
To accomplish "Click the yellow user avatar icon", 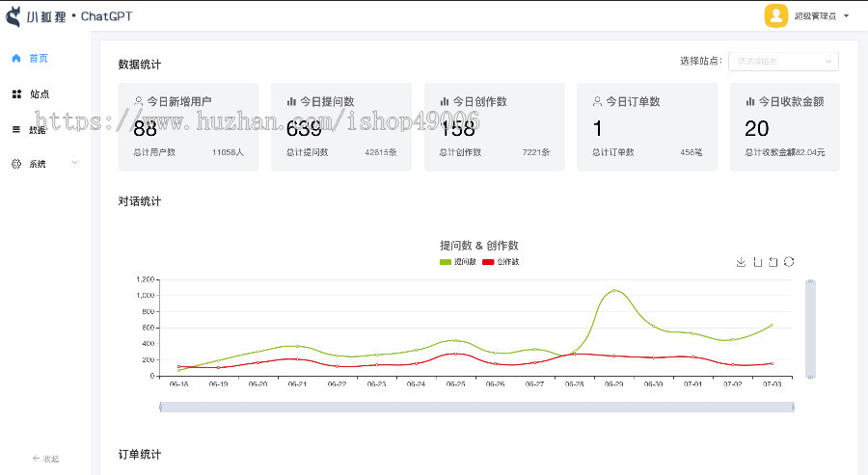I will (775, 15).
